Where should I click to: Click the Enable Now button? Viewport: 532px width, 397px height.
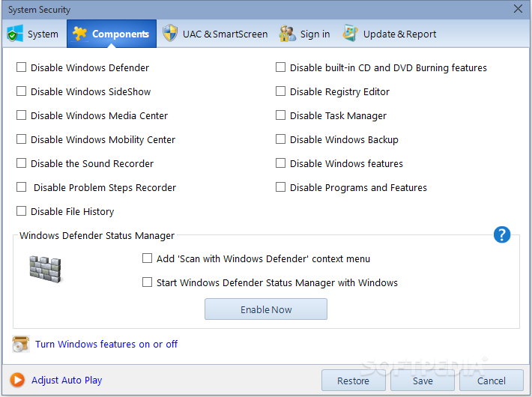point(266,309)
